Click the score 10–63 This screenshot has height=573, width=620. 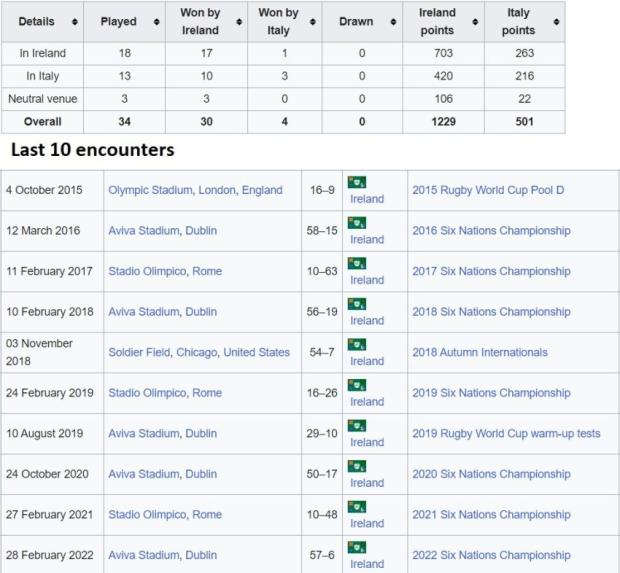point(322,271)
